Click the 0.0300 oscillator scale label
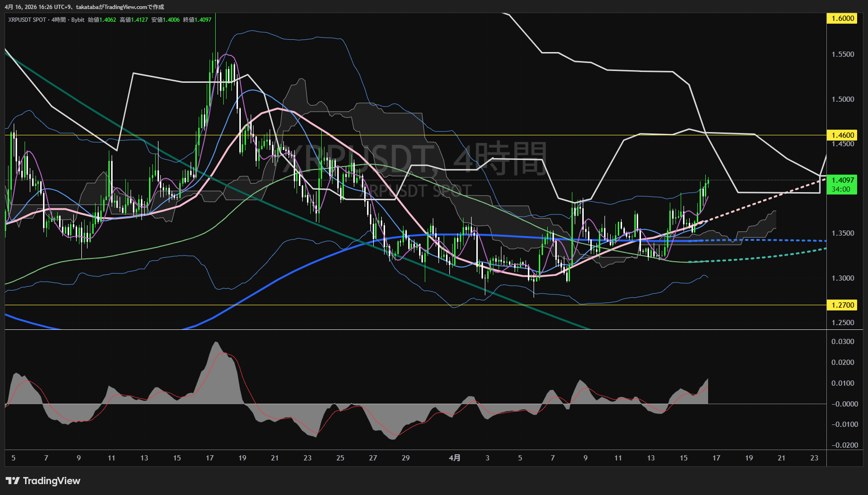The height and width of the screenshot is (495, 868). (x=843, y=342)
